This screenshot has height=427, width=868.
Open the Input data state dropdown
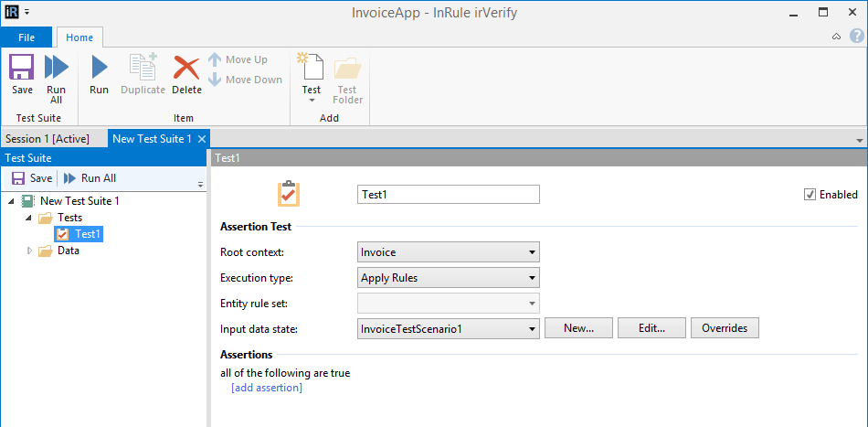coord(448,328)
